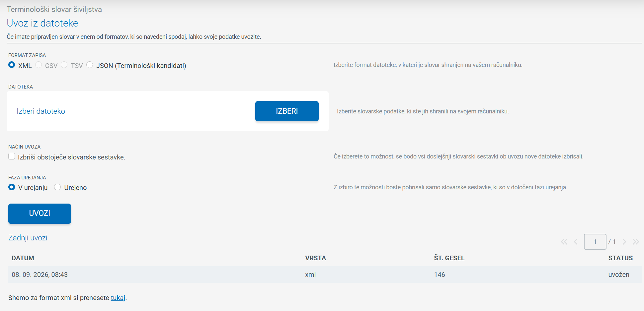This screenshot has height=311, width=644.
Task: Select CSV format radio button
Action: [x=39, y=65]
